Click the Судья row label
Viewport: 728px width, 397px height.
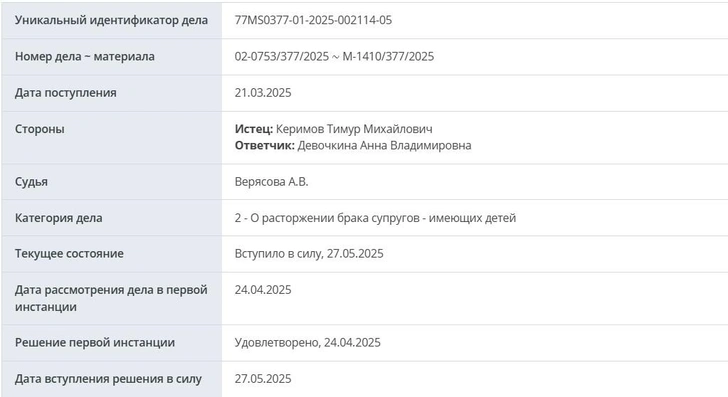pos(31,182)
